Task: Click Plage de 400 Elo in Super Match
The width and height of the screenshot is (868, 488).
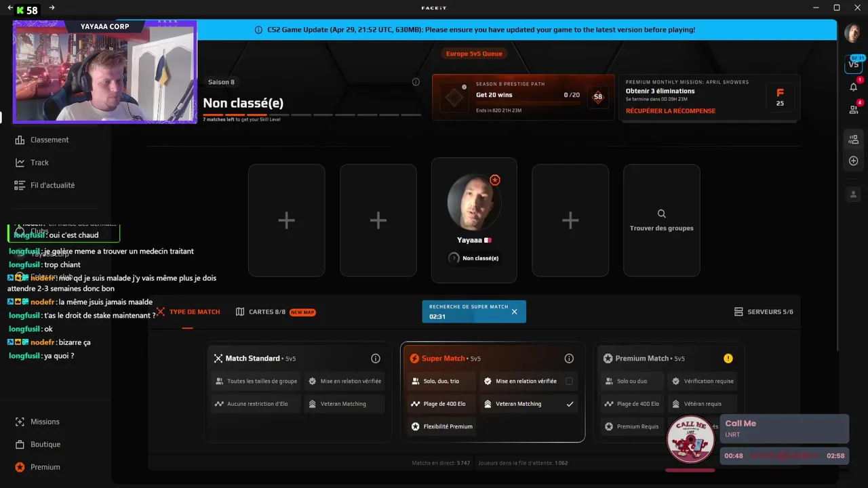Action: point(441,404)
